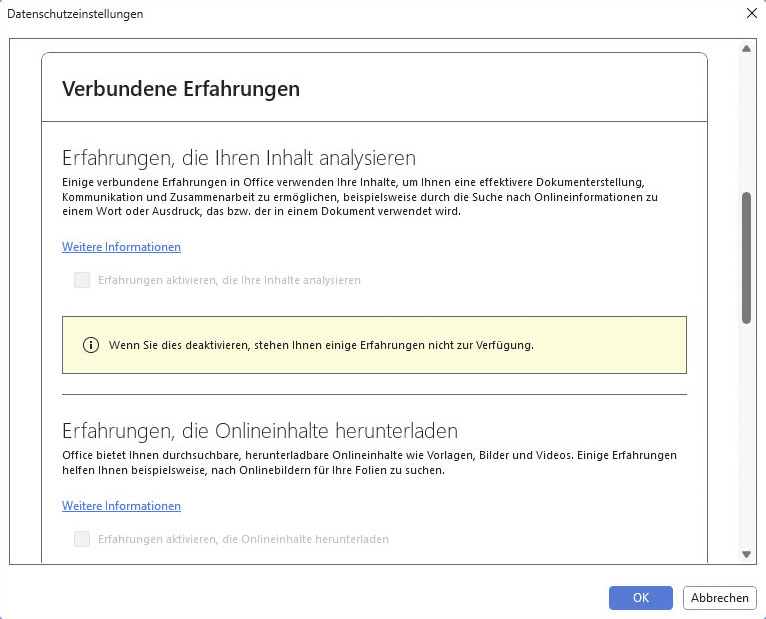
Task: Click the 'Verbundene Erfahrungen' heading
Action: 181,89
